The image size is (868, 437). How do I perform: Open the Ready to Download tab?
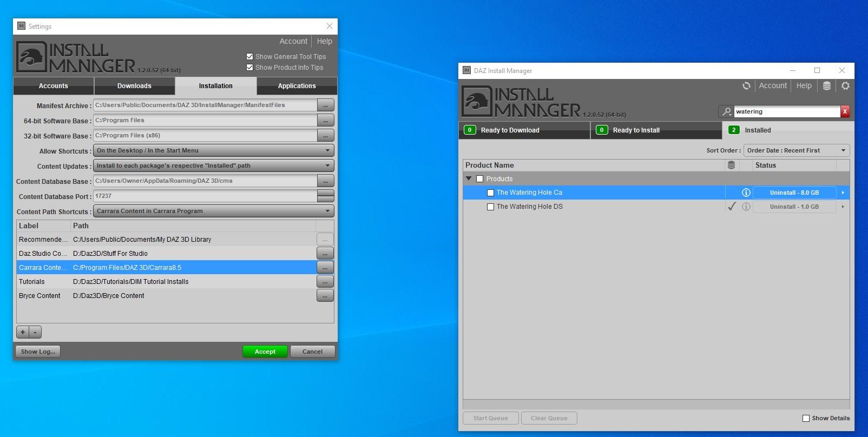pos(524,130)
